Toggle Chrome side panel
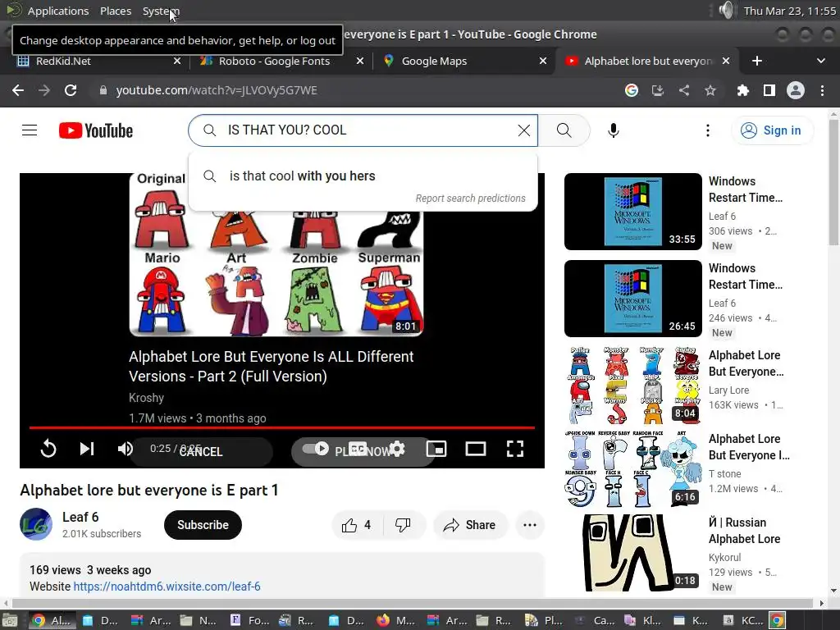This screenshot has height=630, width=840. (x=769, y=90)
